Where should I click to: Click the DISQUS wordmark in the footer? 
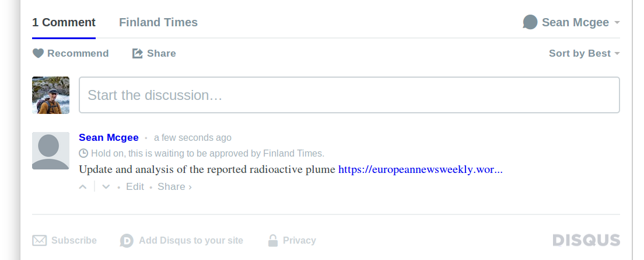coord(586,240)
